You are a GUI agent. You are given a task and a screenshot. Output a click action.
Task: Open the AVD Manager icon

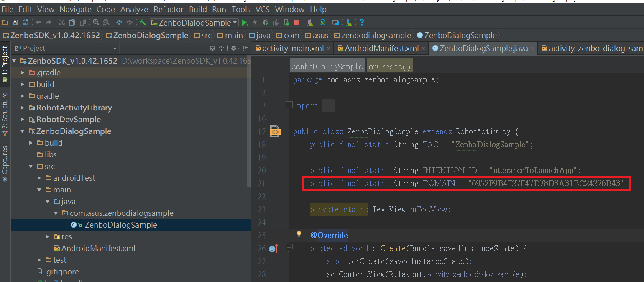309,22
